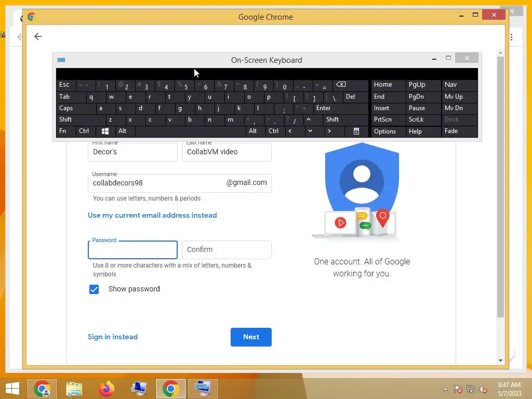Click the context menu key on On-Screen Keyboard

(356, 131)
